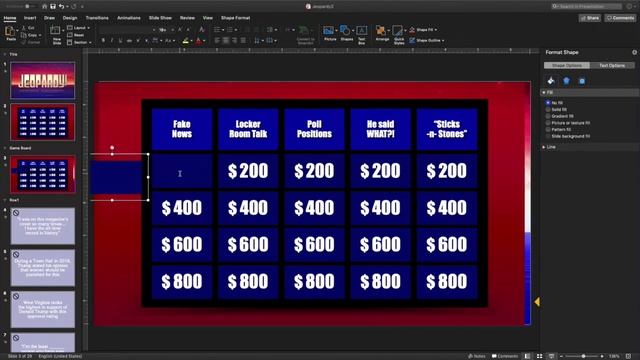The height and width of the screenshot is (360, 640).
Task: Switch to Normal view in status bar
Action: pos(527,356)
